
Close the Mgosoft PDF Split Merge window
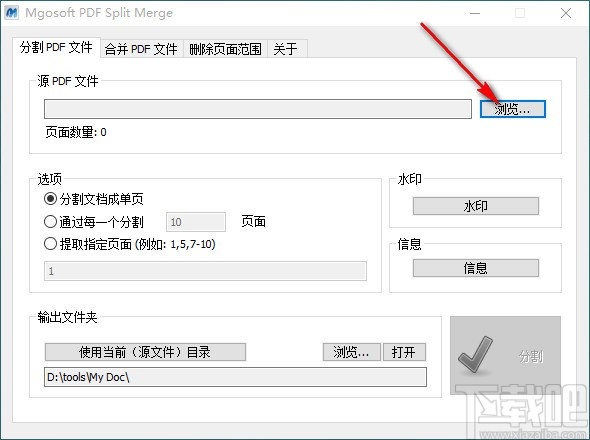point(566,14)
